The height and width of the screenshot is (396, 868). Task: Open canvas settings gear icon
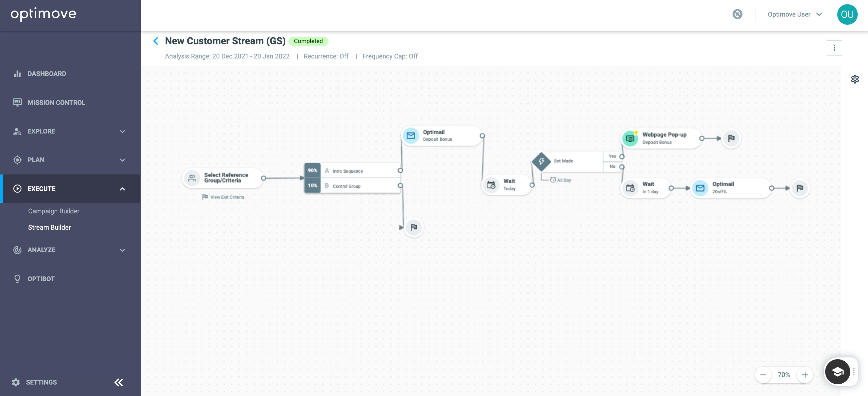click(855, 79)
